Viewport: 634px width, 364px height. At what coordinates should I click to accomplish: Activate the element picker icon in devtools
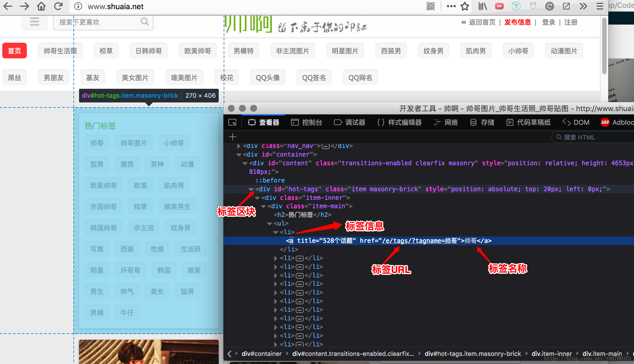click(232, 123)
